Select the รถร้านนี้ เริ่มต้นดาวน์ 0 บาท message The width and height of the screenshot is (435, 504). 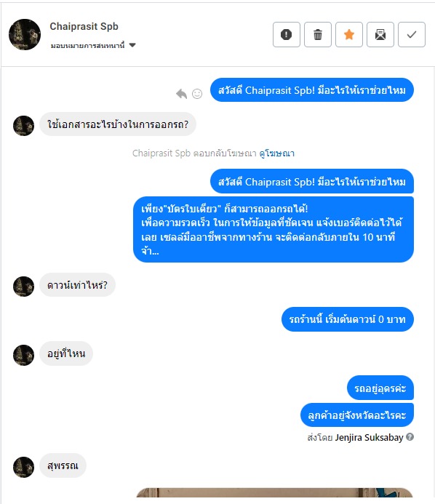click(348, 319)
